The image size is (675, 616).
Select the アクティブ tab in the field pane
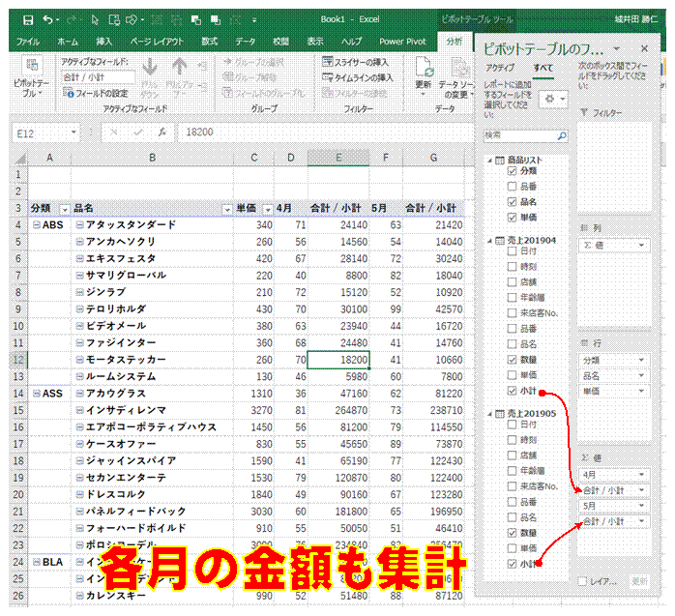pyautogui.click(x=500, y=68)
